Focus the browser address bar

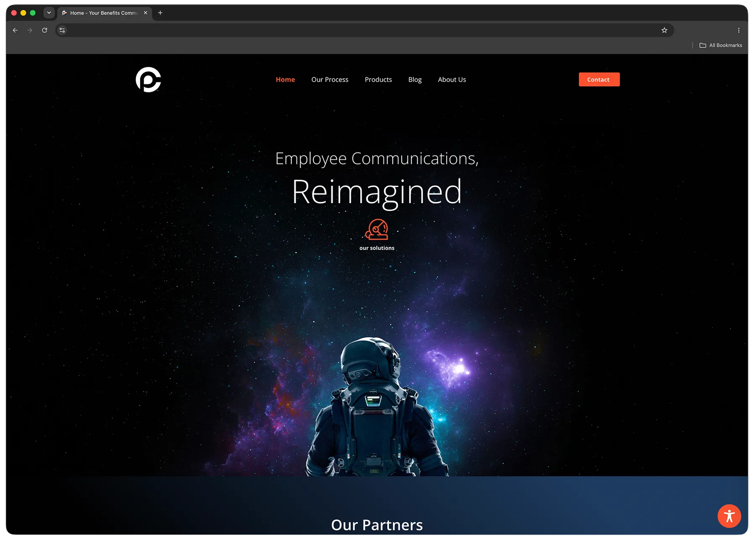[x=361, y=30]
